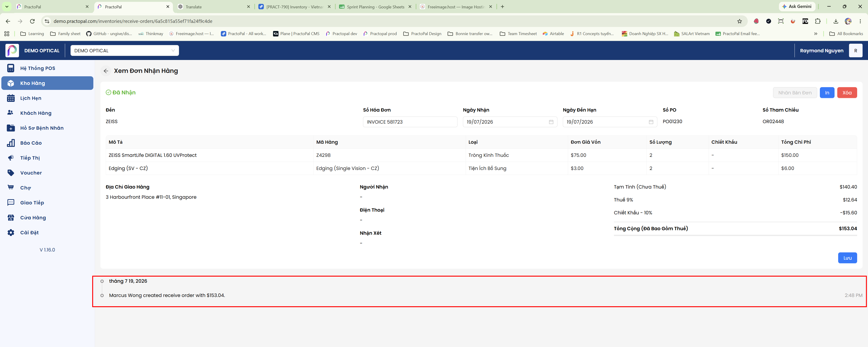Reload the page in the browser
Viewport: 868px width, 347px height.
pos(32,21)
